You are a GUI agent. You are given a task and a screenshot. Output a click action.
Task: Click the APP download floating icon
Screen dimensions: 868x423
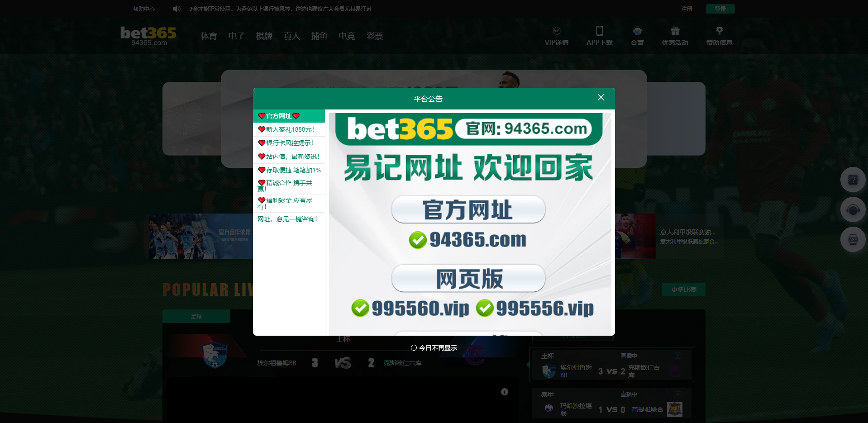853,240
